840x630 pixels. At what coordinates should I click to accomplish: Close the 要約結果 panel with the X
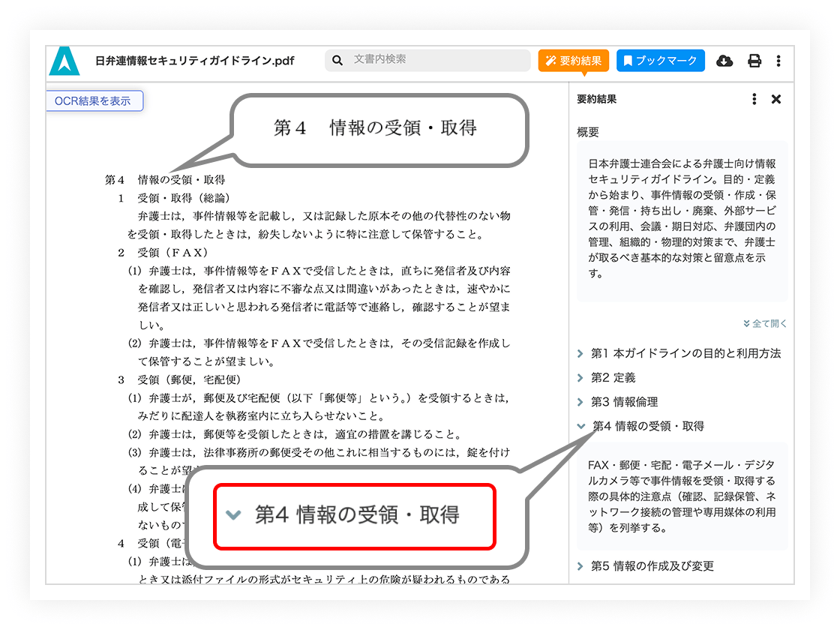776,98
